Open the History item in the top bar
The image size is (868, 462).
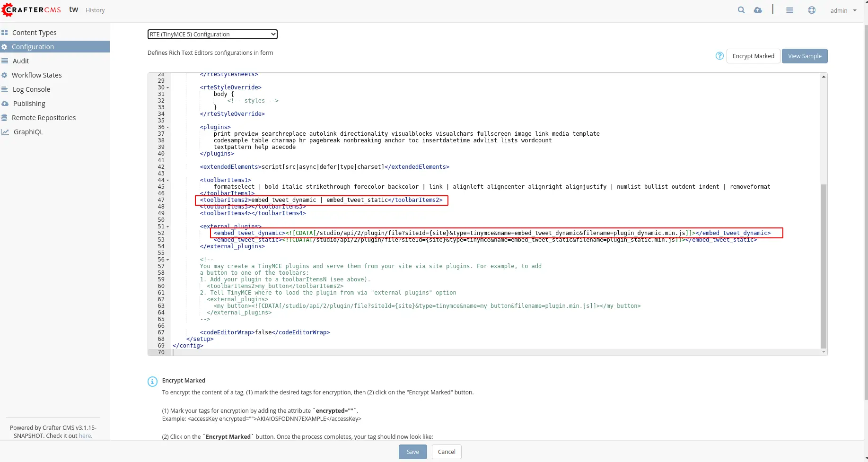point(95,10)
